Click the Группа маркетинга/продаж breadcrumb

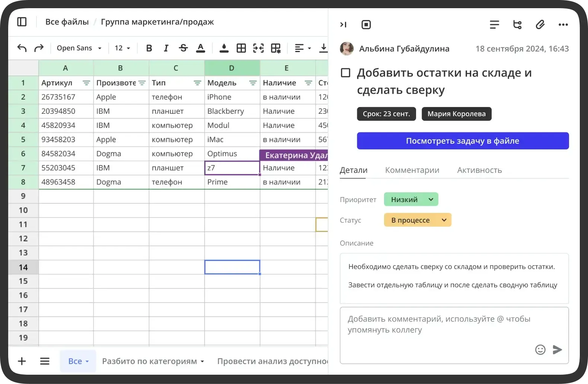click(x=157, y=22)
